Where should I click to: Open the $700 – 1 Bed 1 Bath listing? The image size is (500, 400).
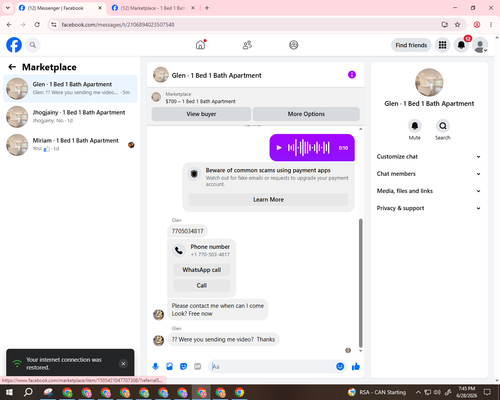(x=200, y=101)
